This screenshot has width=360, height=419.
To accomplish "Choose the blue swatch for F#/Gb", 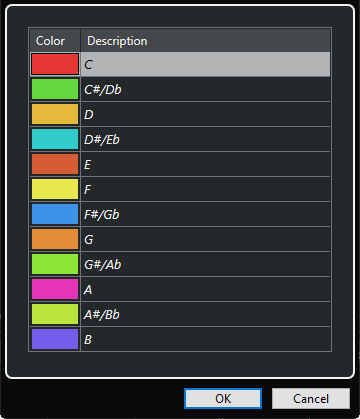I will pyautogui.click(x=55, y=214).
